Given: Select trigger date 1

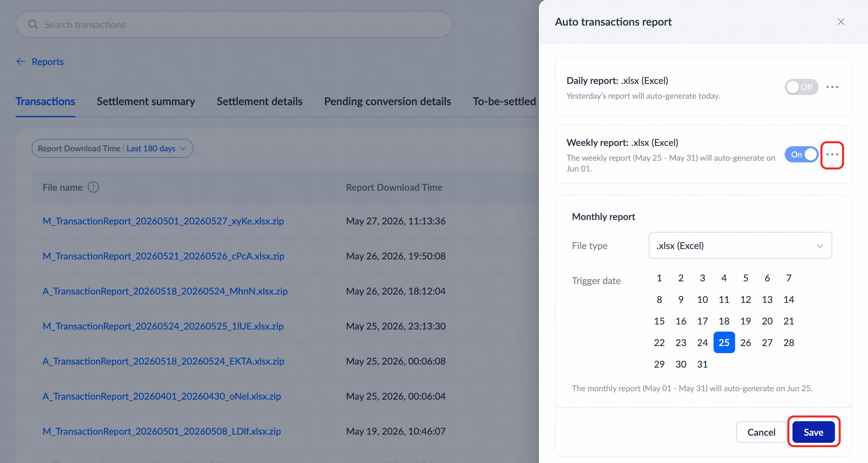Looking at the screenshot, I should [659, 278].
